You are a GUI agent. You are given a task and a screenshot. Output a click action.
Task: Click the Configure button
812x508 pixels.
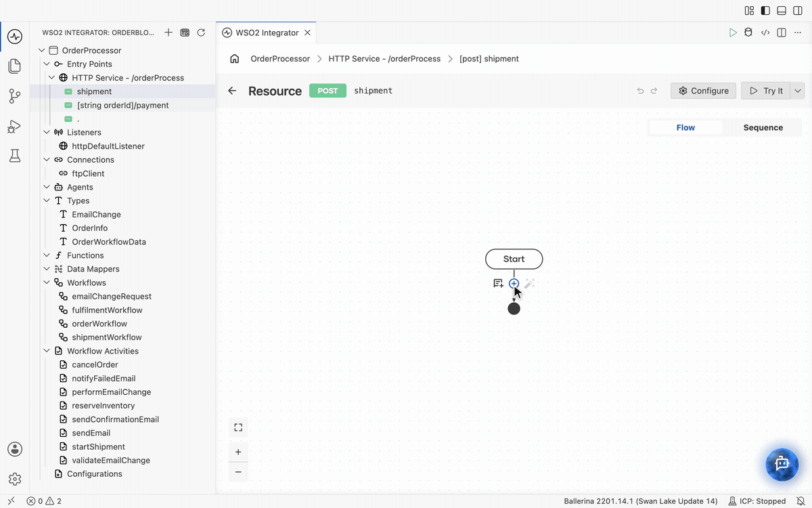[x=703, y=91]
